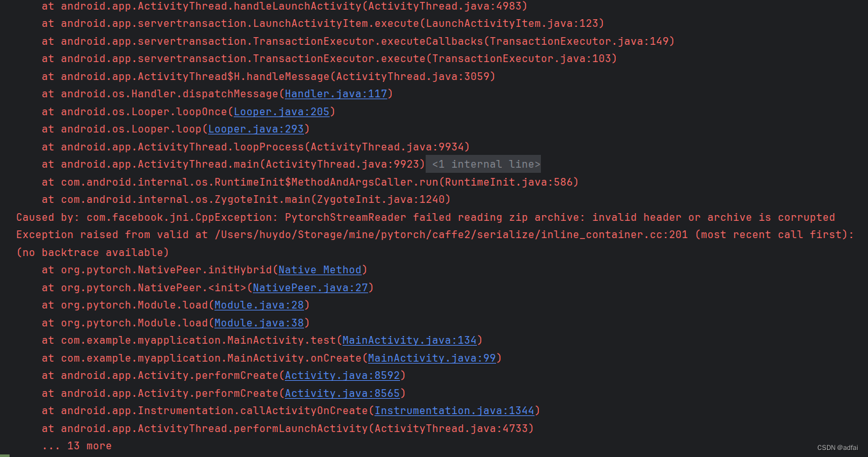Screen dimensions: 868x457
Task: Click the Native Method link
Action: [x=319, y=269]
